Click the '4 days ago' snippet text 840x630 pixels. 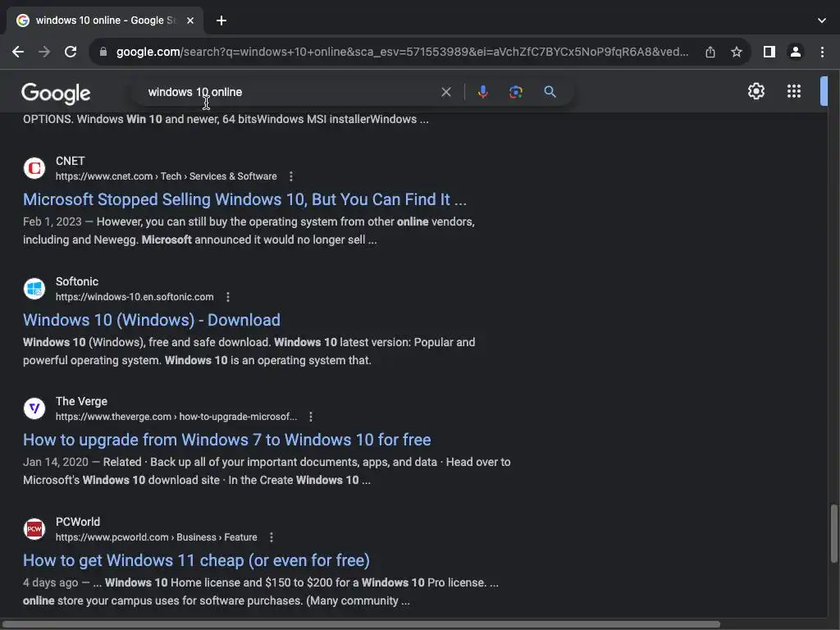[x=50, y=583]
